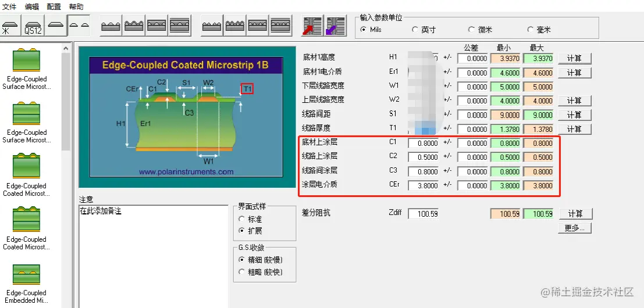644x308 pixels.
Task: Open the 帮助 menu
Action: [x=76, y=6]
